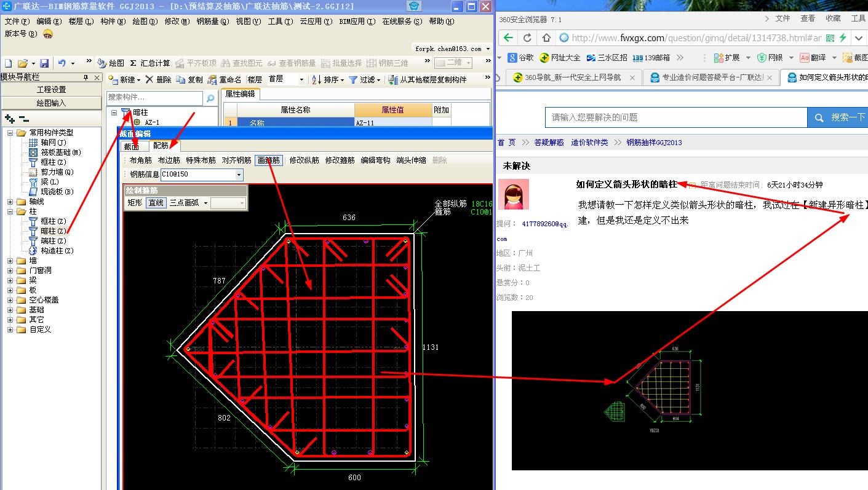The image size is (868, 490).
Task: Click the helmet avatar icon in menu bar
Action: 48,34
